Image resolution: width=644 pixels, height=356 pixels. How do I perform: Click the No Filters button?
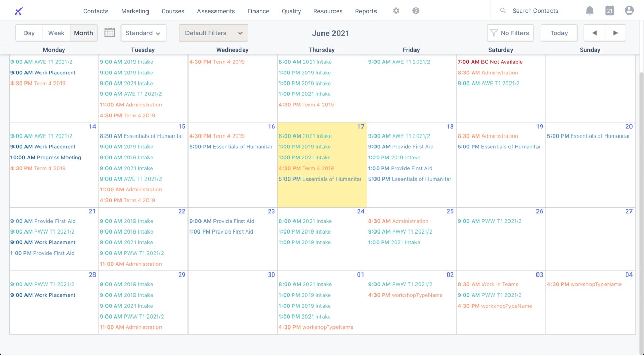pos(510,33)
